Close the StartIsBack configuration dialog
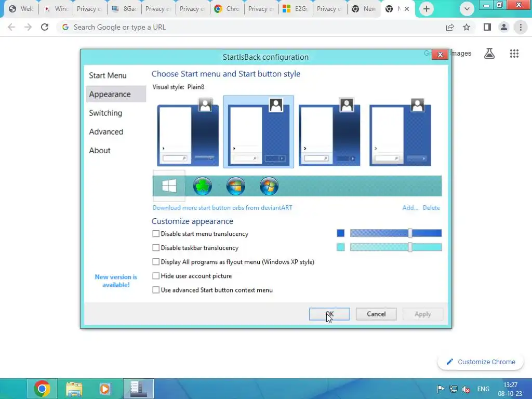 440,54
